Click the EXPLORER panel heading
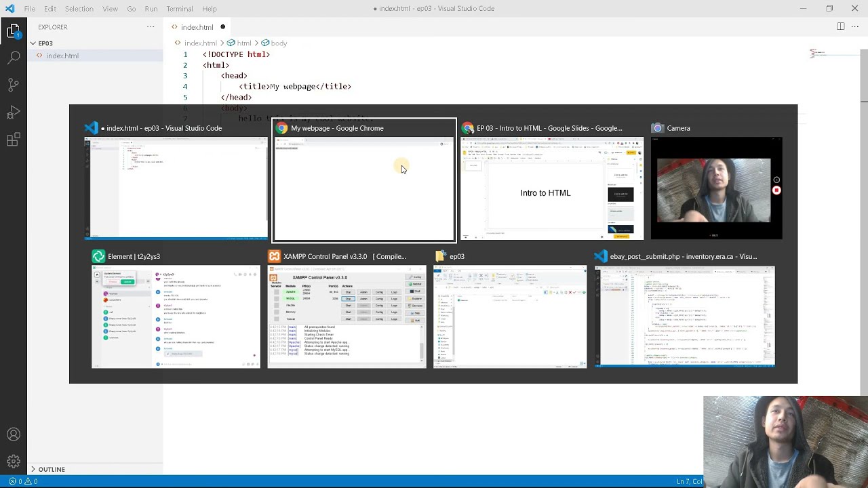This screenshot has width=868, height=488. point(53,27)
